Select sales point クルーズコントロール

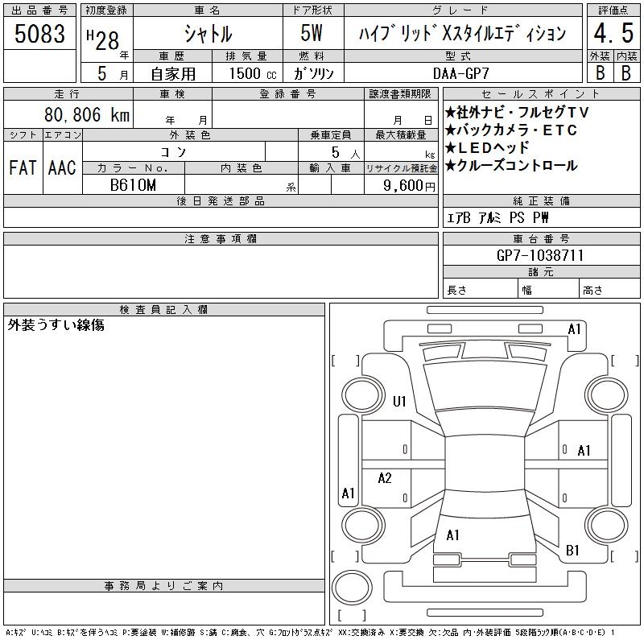tap(511, 165)
